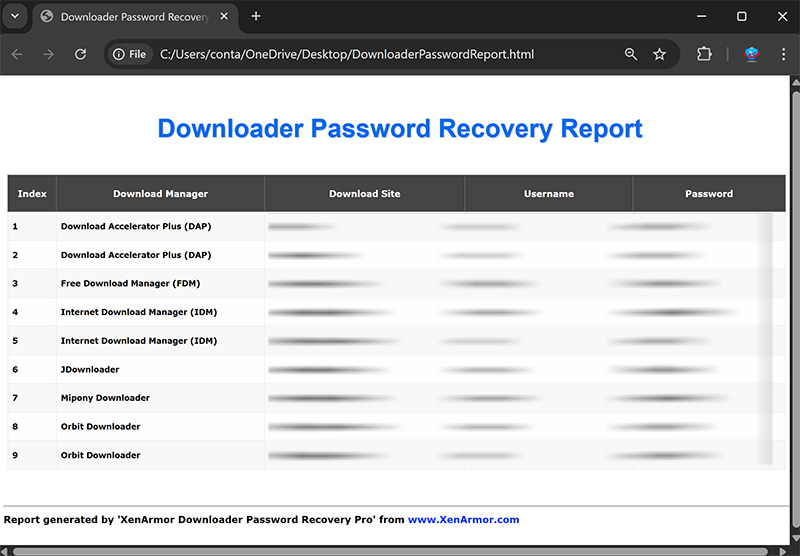The image size is (800, 556).
Task: Reload the page with refresh icon
Action: (81, 54)
